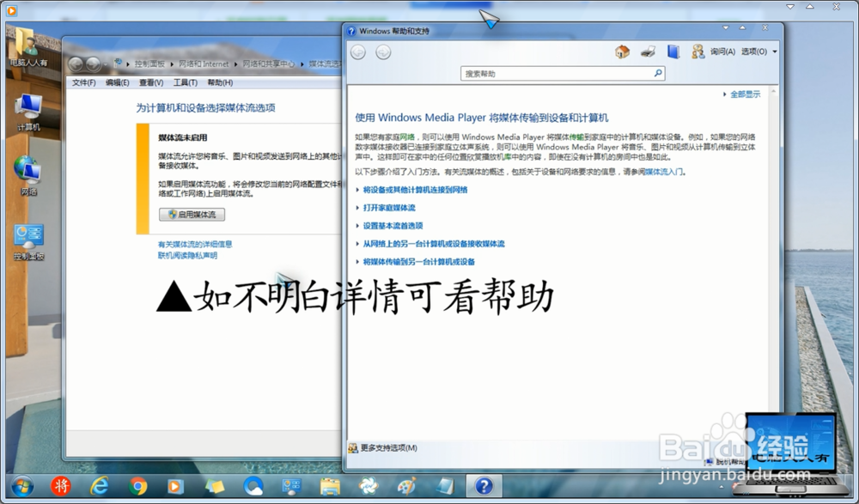Click orange player icon at top-left corner
The width and height of the screenshot is (859, 504).
11,9
